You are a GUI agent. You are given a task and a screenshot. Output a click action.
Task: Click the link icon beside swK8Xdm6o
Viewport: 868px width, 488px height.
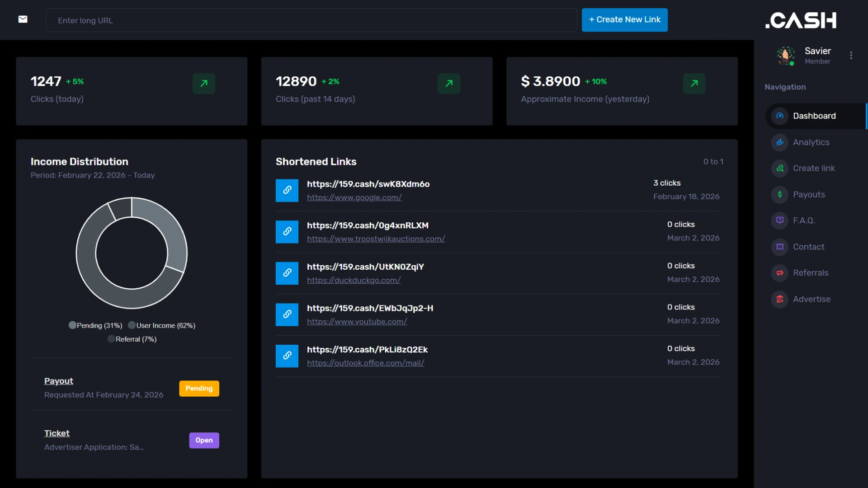pyautogui.click(x=287, y=190)
